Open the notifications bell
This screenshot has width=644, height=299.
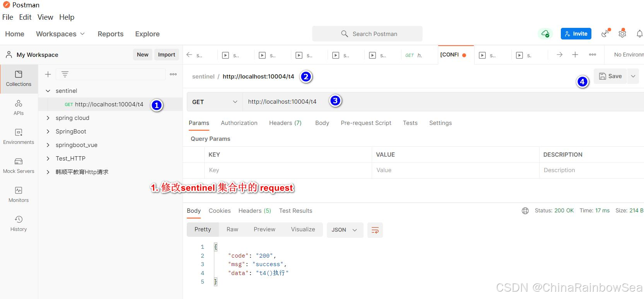click(640, 34)
